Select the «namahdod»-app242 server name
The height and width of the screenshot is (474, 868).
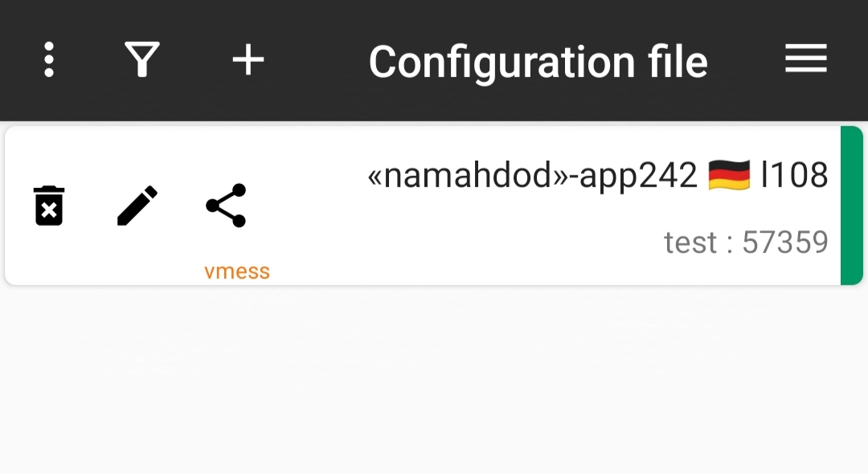point(598,175)
